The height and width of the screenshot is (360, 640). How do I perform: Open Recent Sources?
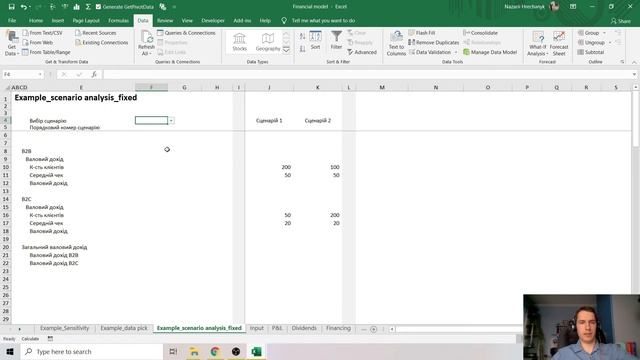(x=96, y=33)
